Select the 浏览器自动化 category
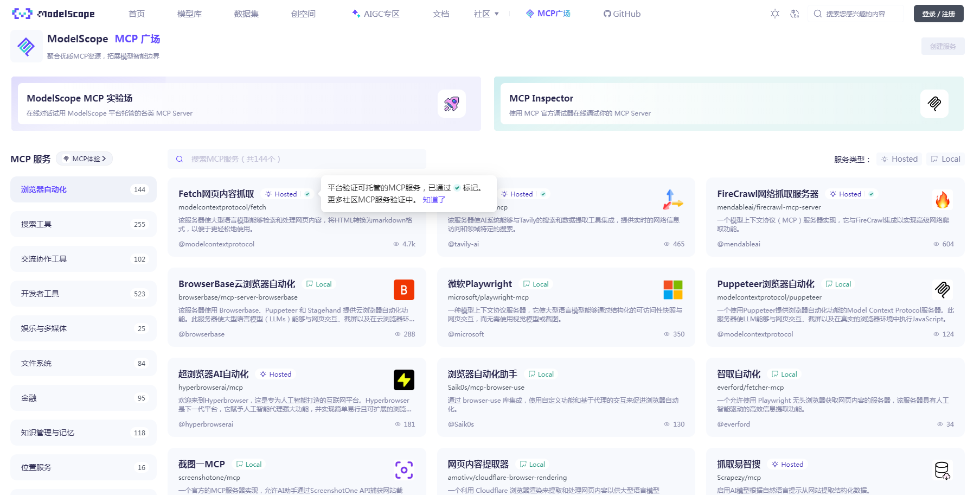The height and width of the screenshot is (495, 980). [x=84, y=189]
